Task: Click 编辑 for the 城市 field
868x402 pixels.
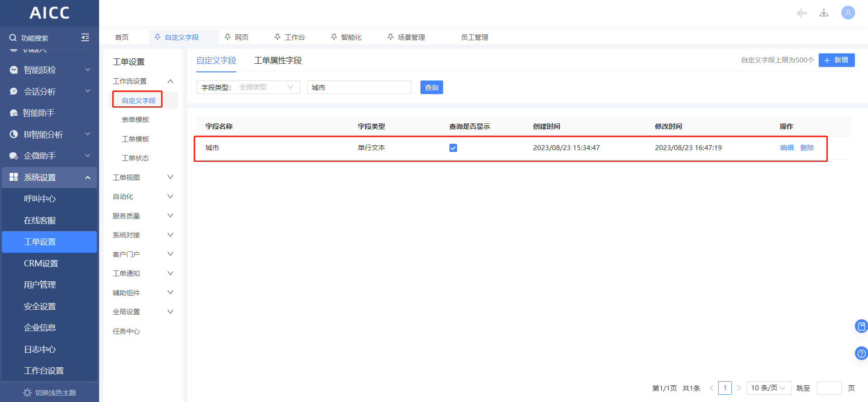Action: tap(787, 148)
